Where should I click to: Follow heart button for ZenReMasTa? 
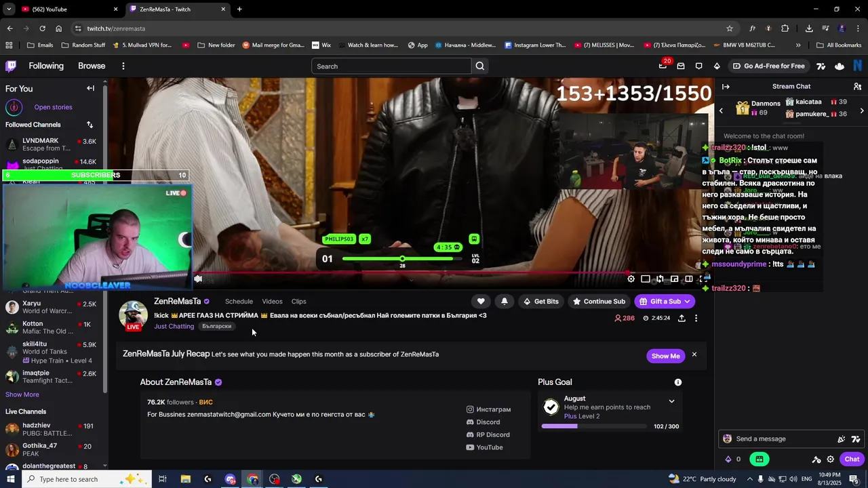(481, 301)
